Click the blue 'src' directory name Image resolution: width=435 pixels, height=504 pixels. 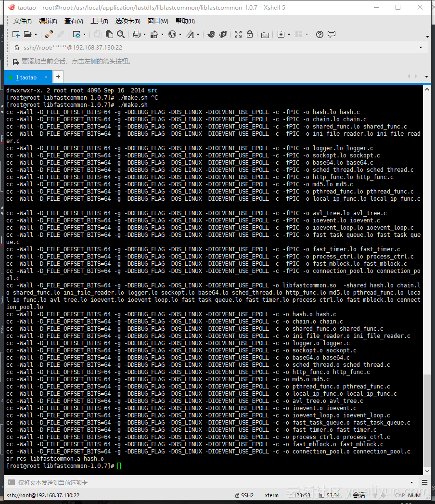[153, 90]
